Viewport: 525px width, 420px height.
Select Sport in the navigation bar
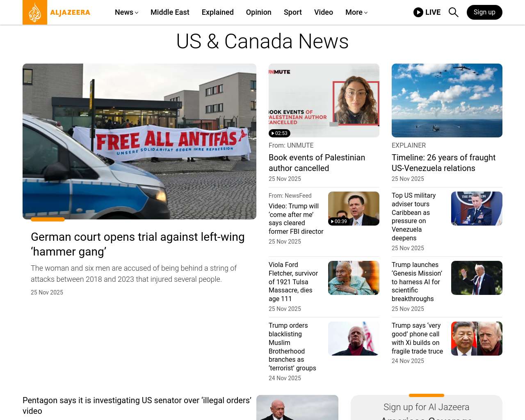click(x=292, y=12)
